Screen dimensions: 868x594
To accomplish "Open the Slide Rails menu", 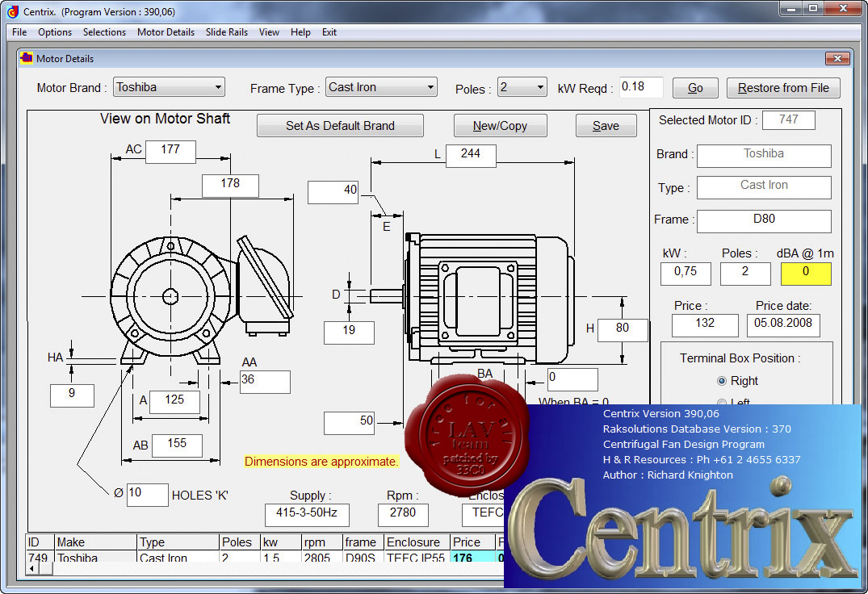I will tap(227, 32).
